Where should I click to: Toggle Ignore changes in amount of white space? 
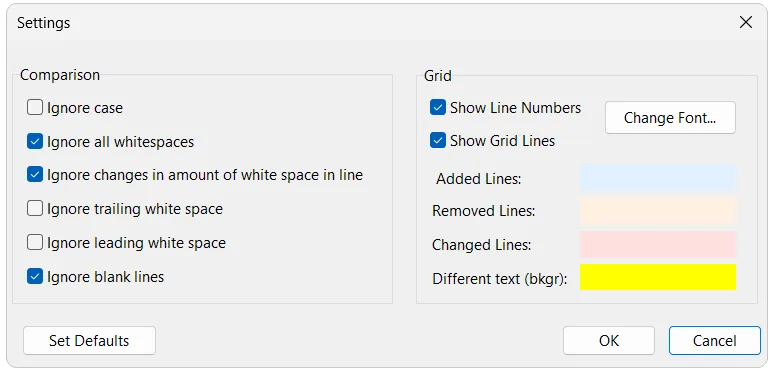coord(35,175)
